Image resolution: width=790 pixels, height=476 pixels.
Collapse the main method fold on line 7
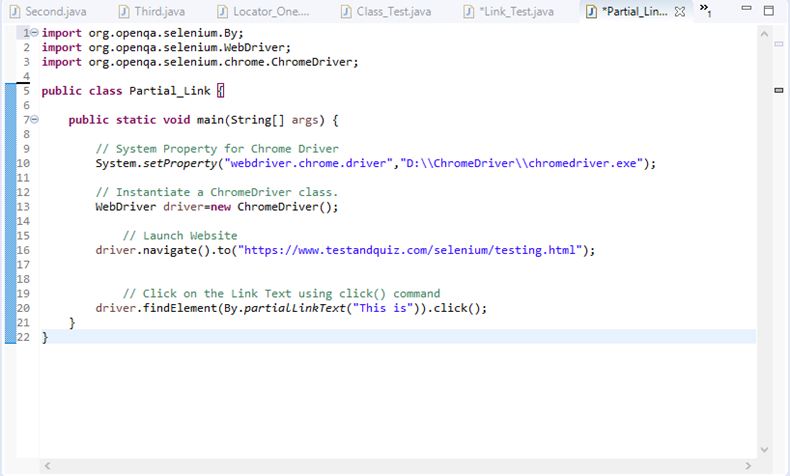(x=34, y=120)
